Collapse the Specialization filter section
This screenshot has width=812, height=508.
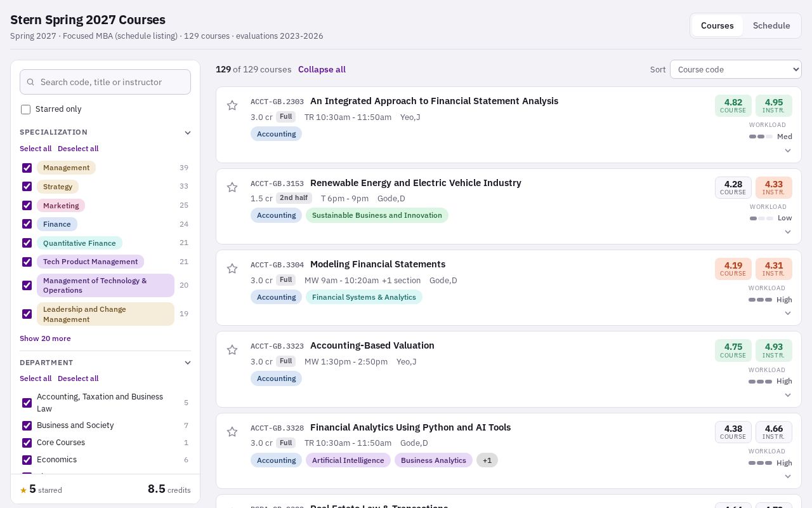[x=188, y=133]
